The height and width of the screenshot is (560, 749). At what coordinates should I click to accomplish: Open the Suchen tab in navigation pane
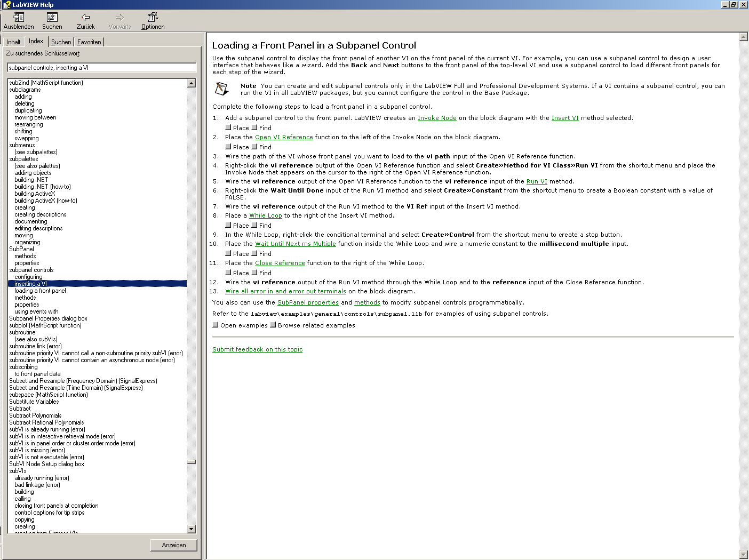tap(61, 42)
